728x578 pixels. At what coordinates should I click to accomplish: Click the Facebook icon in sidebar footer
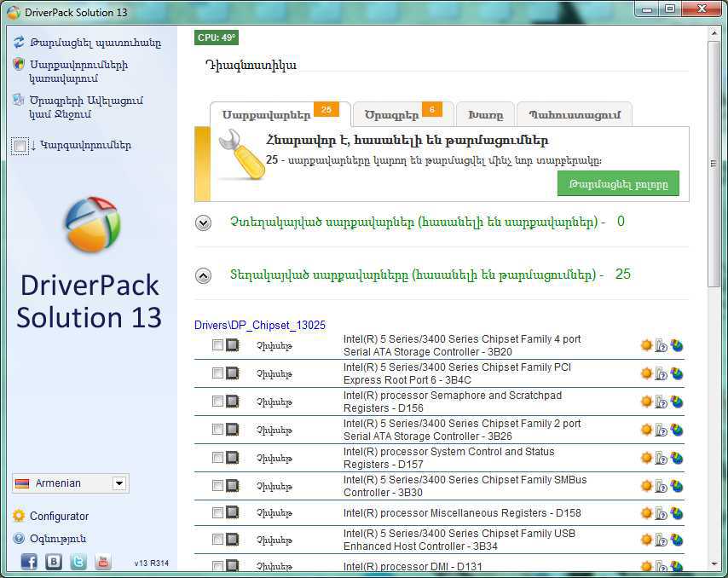click(29, 562)
